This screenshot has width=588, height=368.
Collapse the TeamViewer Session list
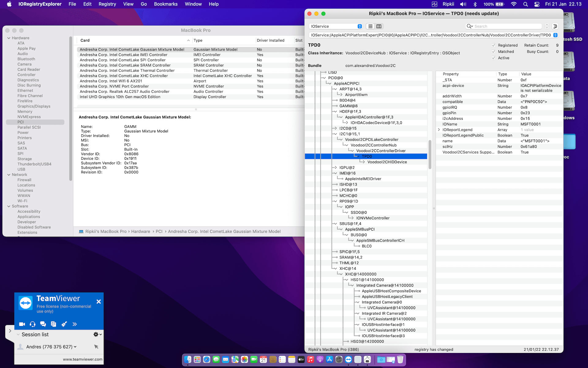pos(18,335)
